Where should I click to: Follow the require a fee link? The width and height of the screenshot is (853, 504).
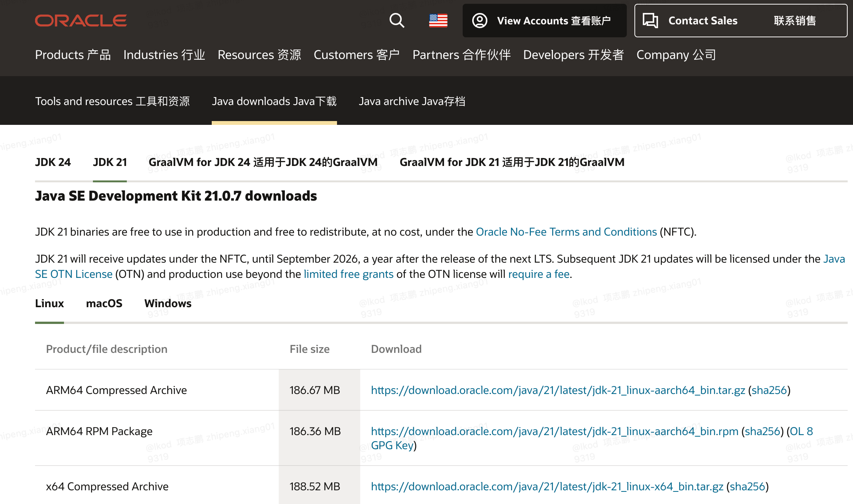539,274
